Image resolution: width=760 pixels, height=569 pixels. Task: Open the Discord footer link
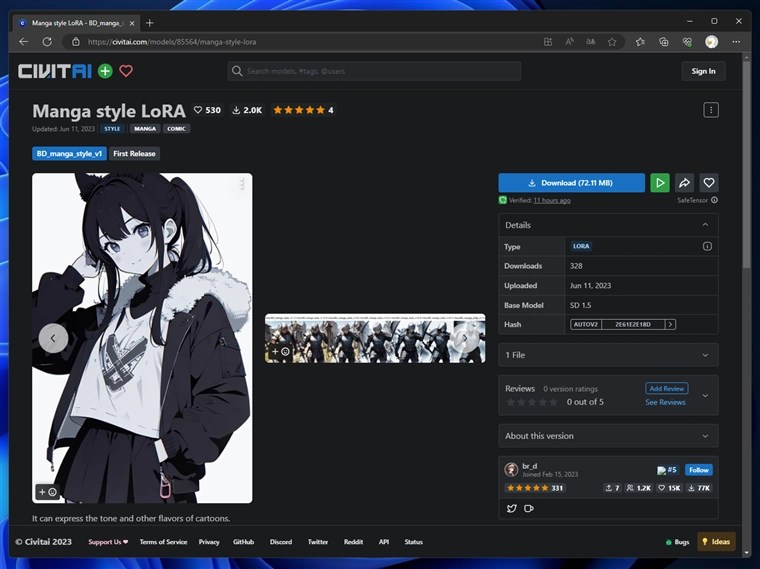point(281,542)
